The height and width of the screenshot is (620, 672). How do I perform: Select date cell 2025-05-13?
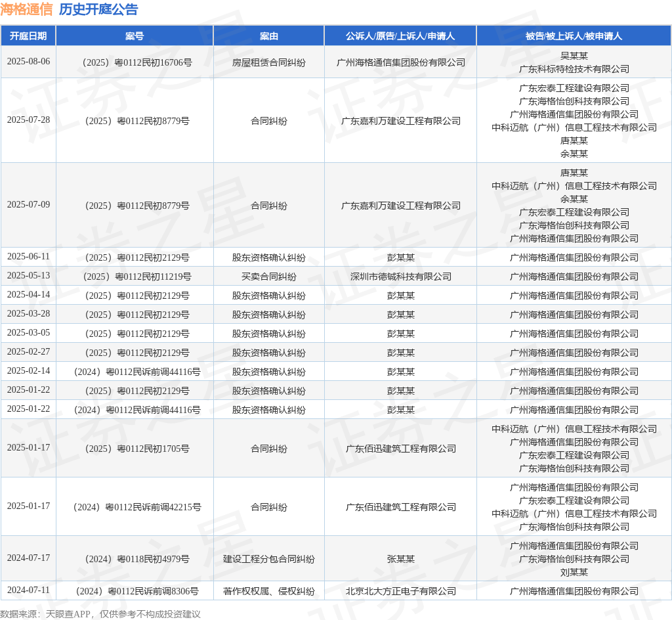tap(28, 275)
